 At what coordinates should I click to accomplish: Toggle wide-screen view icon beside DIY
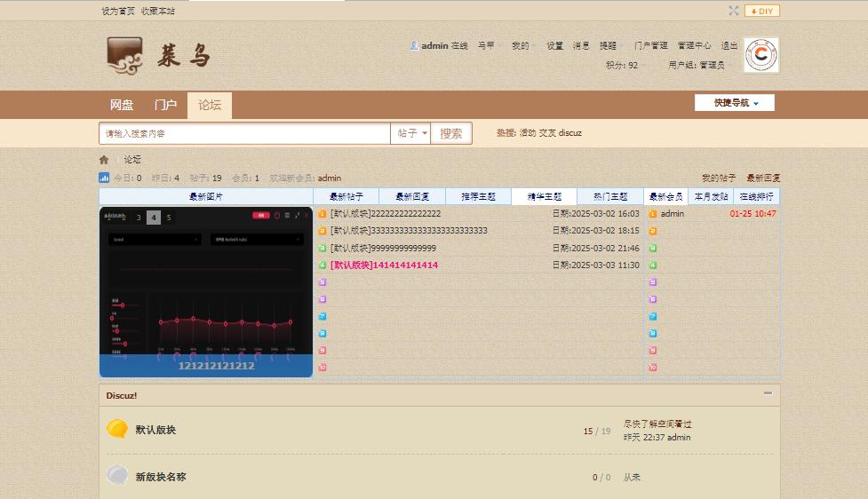734,11
